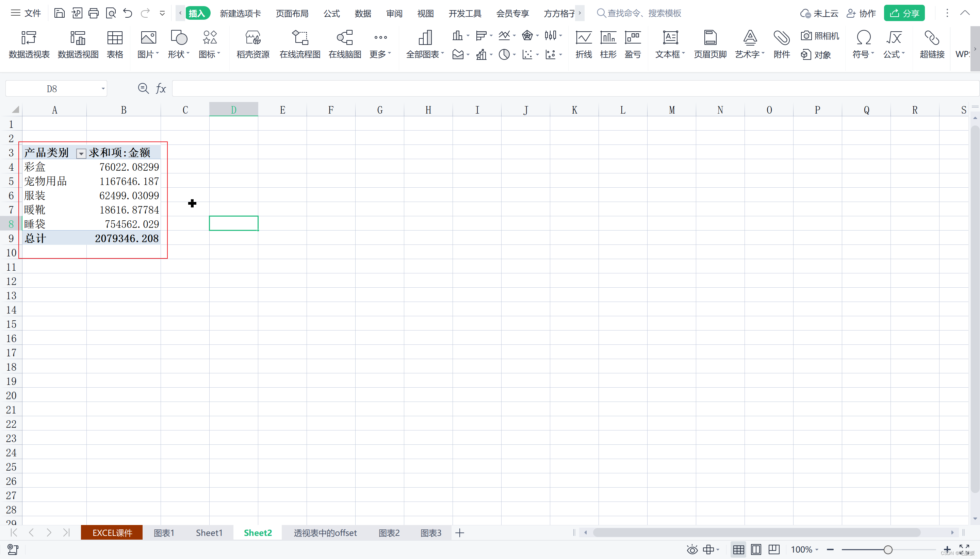Viewport: 980px width, 559px height.
Task: Insert a 折线 sparkline
Action: [584, 45]
